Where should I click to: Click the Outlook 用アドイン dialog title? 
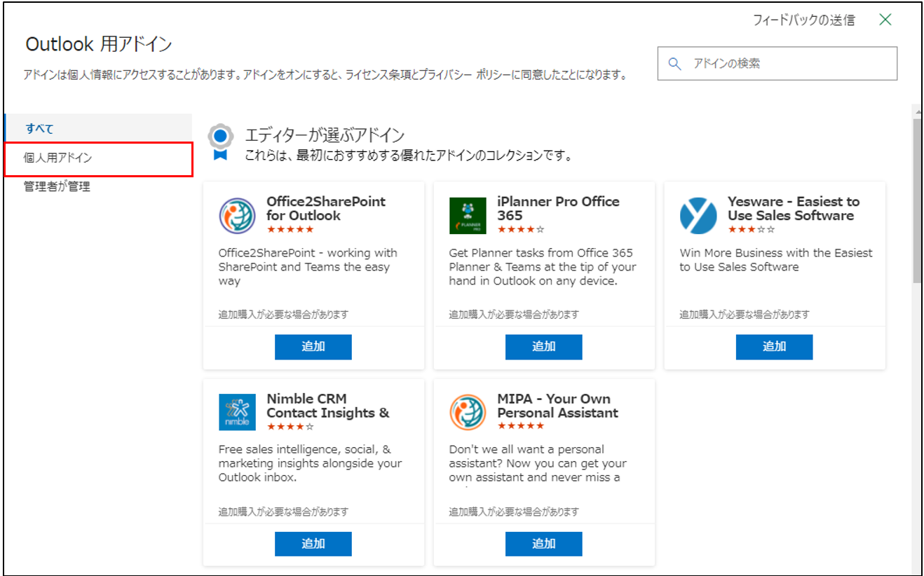(x=99, y=44)
